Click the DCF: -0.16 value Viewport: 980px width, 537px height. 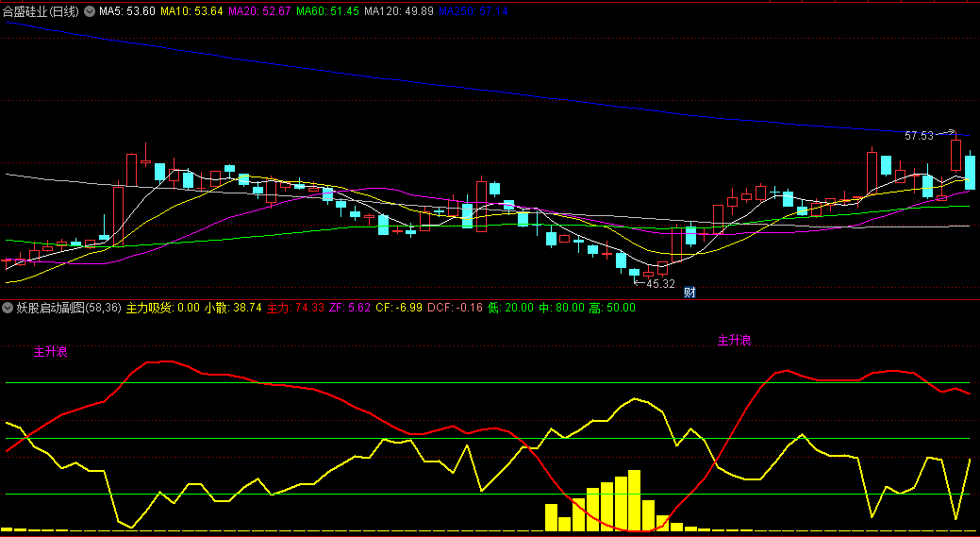point(455,308)
